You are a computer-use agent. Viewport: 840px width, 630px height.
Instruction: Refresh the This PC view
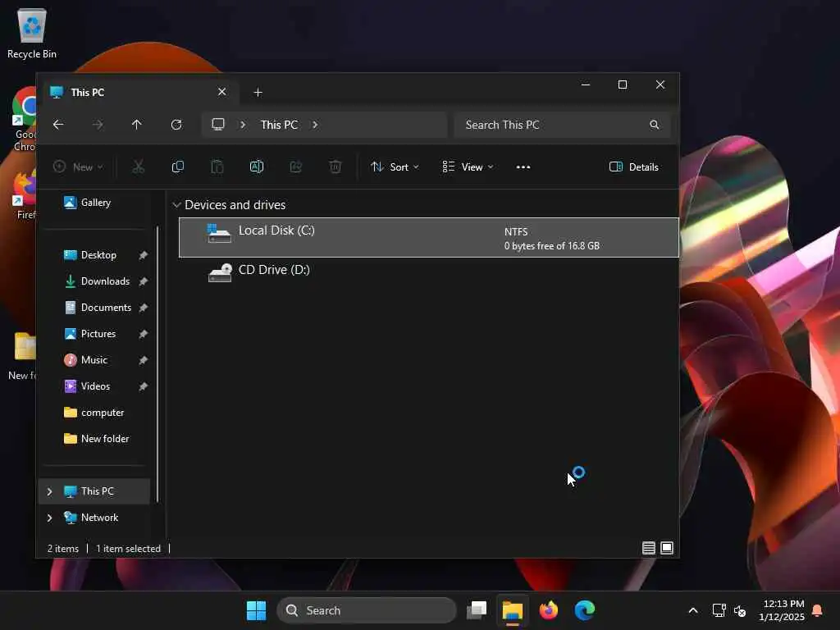pos(176,125)
